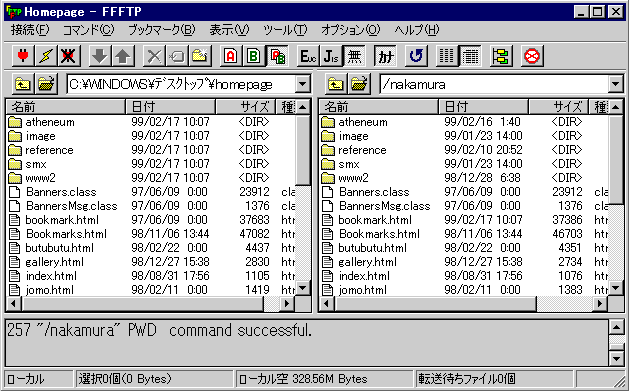
Task: Click the Connect plug icon
Action: tap(23, 56)
